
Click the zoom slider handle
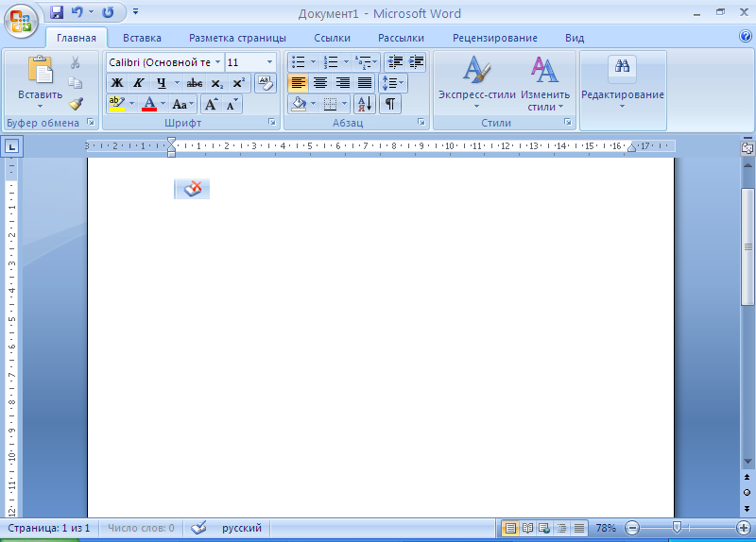(x=677, y=528)
